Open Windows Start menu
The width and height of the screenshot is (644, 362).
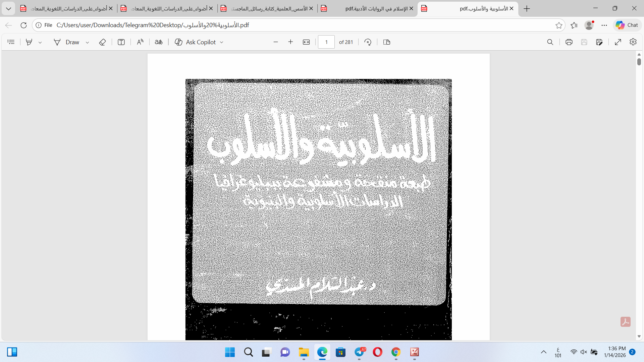coord(230,352)
